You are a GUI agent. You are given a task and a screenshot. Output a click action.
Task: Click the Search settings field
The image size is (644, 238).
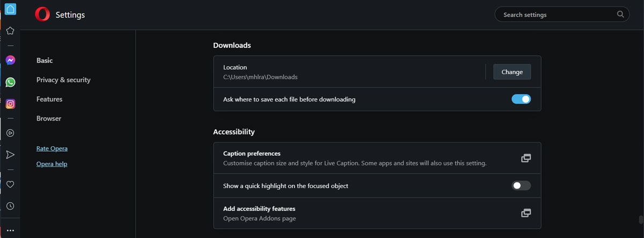point(558,15)
